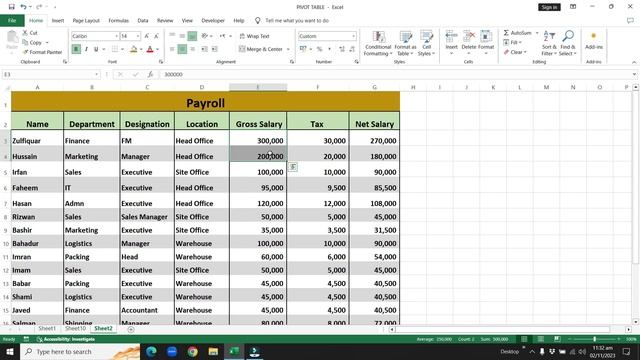Screen dimensions: 640x360
Task: Open Cell Styles gallery
Action: [x=427, y=43]
